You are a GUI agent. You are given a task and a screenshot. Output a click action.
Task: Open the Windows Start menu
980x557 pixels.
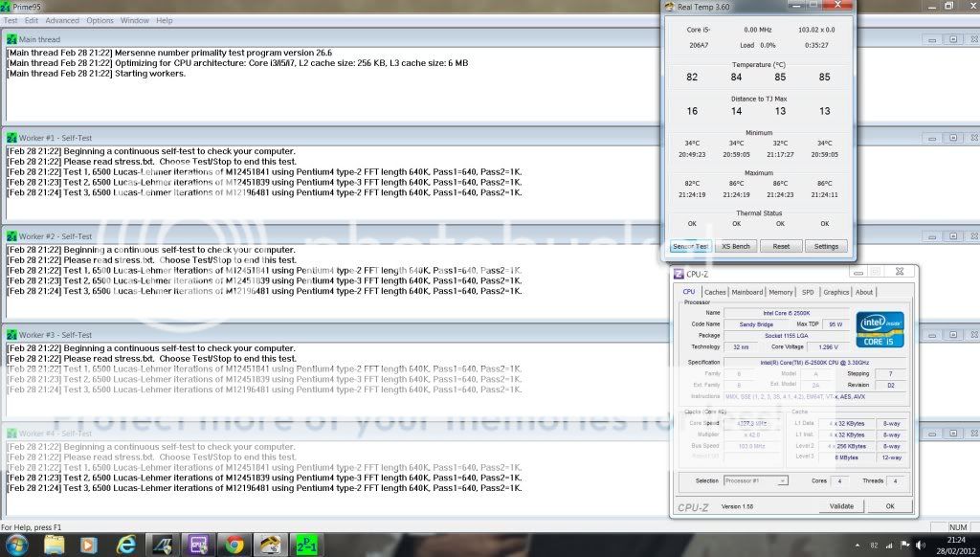coord(17,545)
